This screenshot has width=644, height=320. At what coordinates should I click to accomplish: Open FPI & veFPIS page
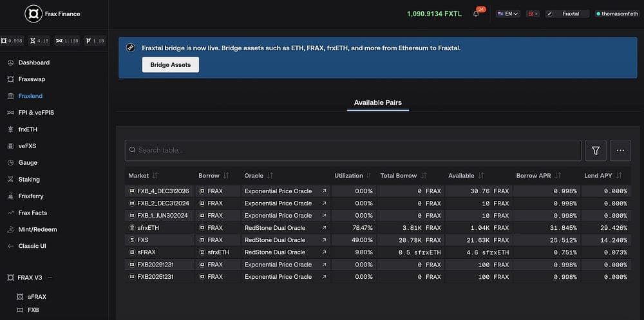[36, 113]
